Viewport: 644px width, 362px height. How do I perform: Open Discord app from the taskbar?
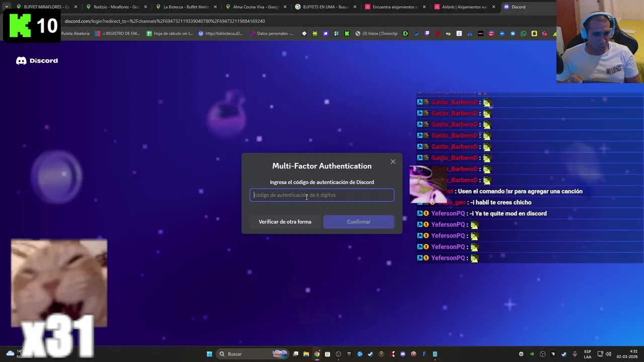click(403, 354)
